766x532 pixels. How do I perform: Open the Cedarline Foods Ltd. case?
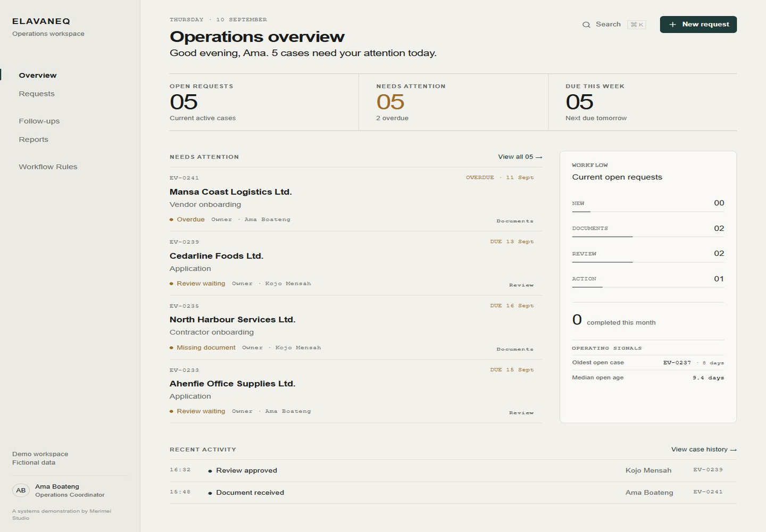356,263
